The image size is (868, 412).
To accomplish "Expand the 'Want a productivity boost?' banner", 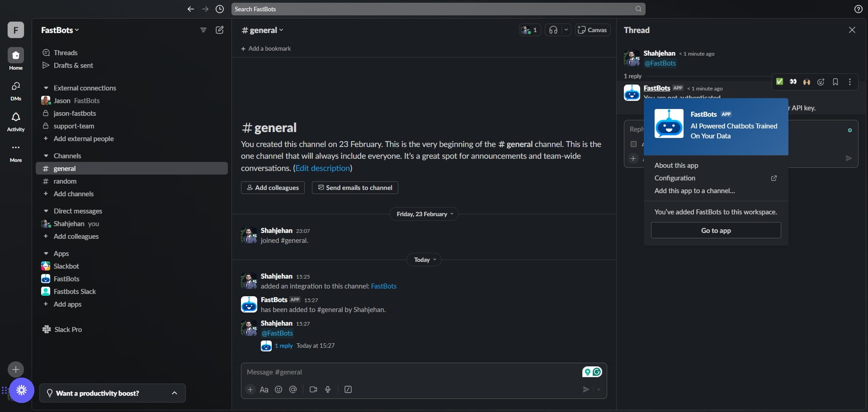I will [113, 393].
